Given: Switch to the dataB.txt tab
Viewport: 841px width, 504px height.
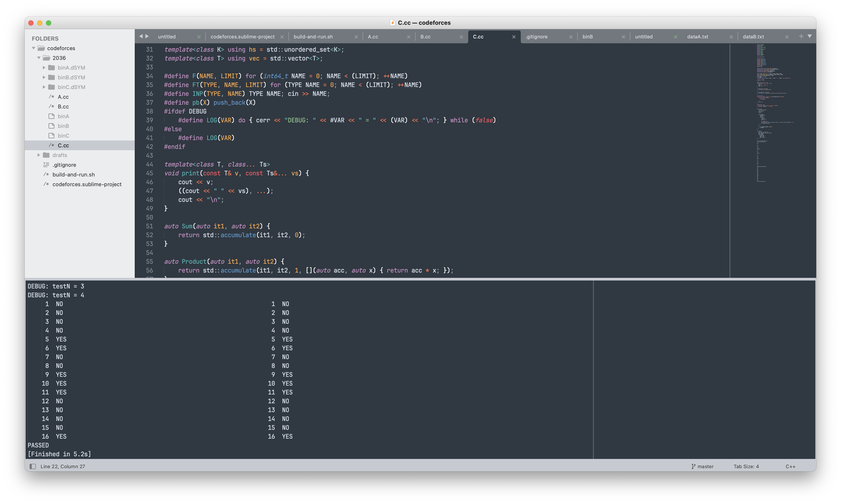Looking at the screenshot, I should (x=753, y=37).
